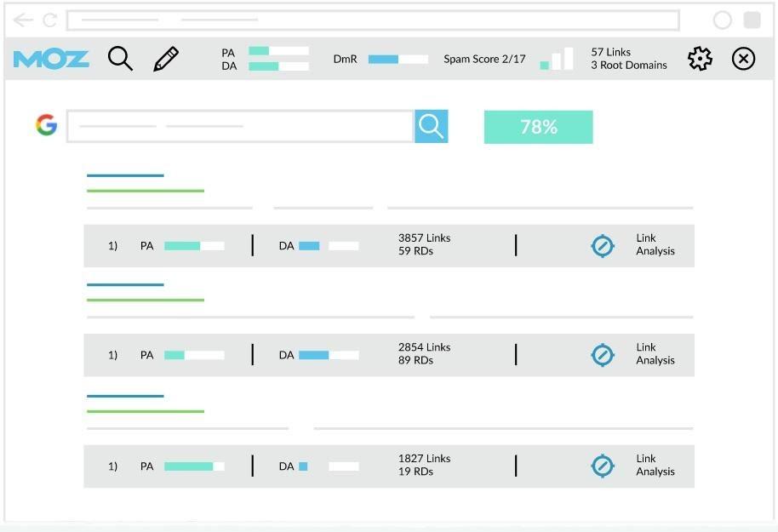
Task: Click the browser back arrow
Action: tap(23, 20)
